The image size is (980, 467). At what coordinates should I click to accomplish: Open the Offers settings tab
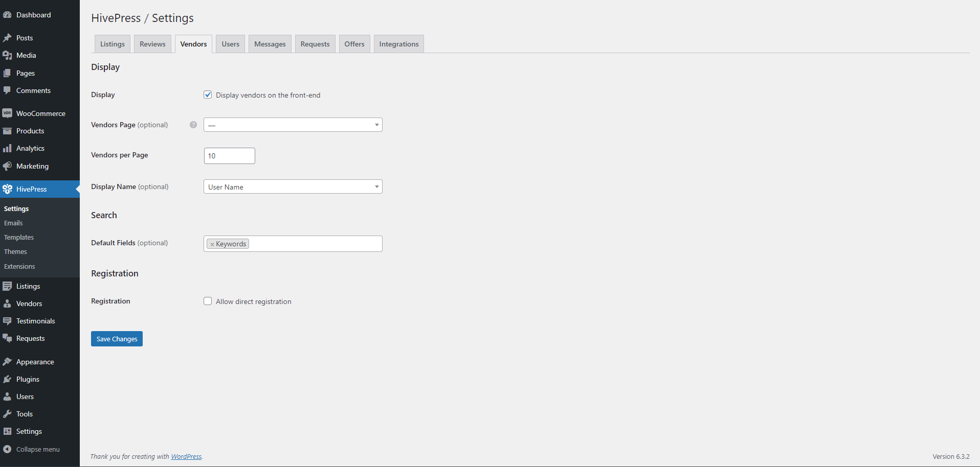(x=354, y=44)
